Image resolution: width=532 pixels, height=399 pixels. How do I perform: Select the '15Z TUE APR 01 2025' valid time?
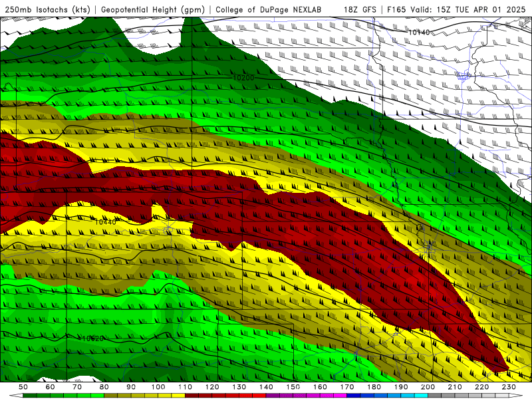[481, 9]
